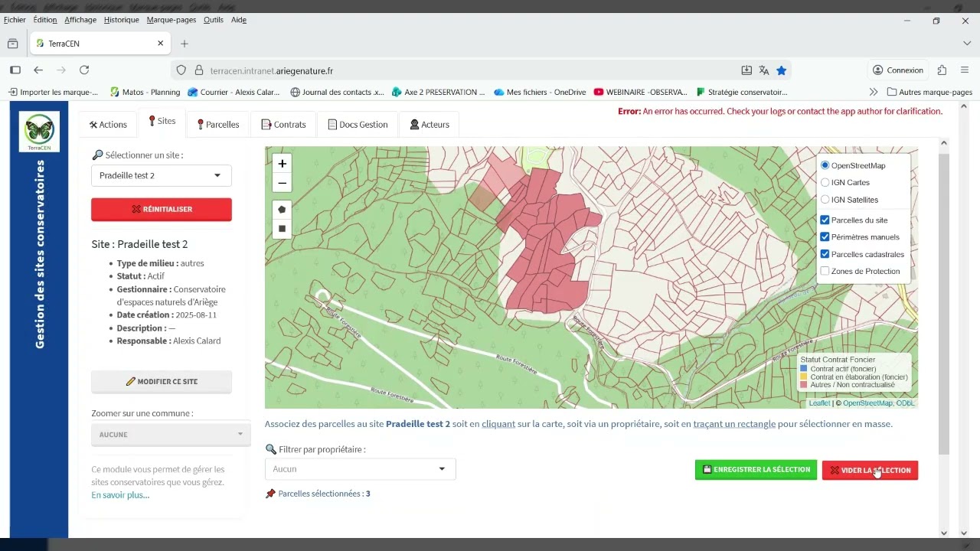Open the Historique menu
Image resolution: width=980 pixels, height=551 pixels.
[x=122, y=20]
